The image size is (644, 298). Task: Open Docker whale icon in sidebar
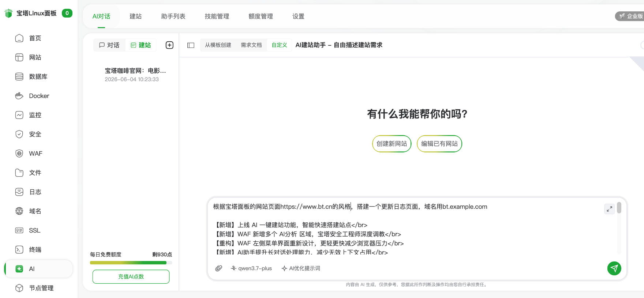(x=19, y=96)
